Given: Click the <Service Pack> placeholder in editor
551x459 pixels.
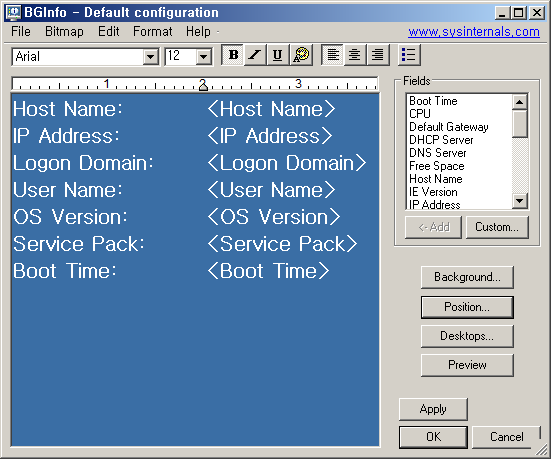Looking at the screenshot, I should (282, 244).
